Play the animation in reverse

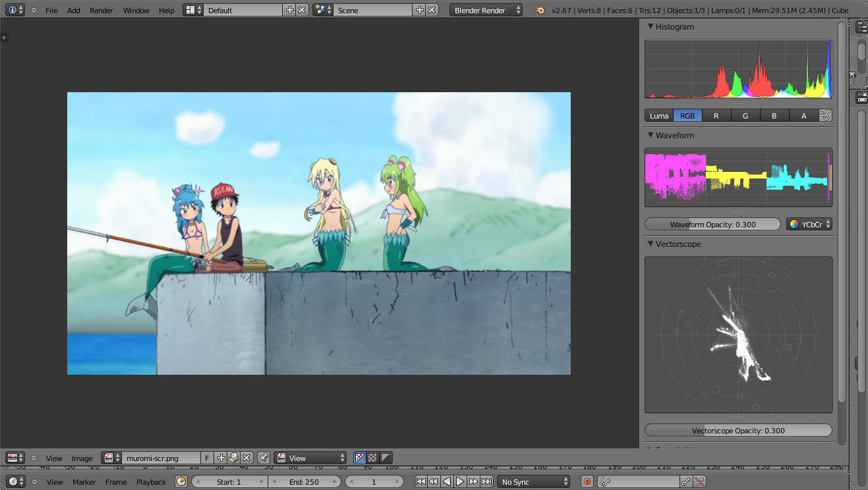coord(447,481)
